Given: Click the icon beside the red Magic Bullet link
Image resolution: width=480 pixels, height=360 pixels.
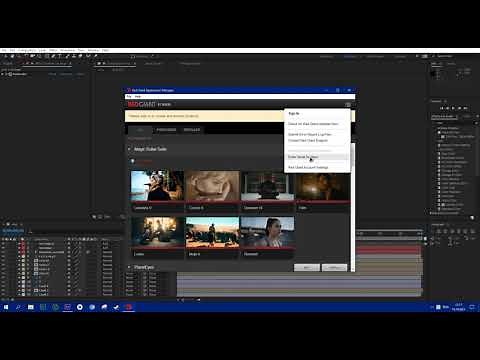Looking at the screenshot, I should [132, 161].
